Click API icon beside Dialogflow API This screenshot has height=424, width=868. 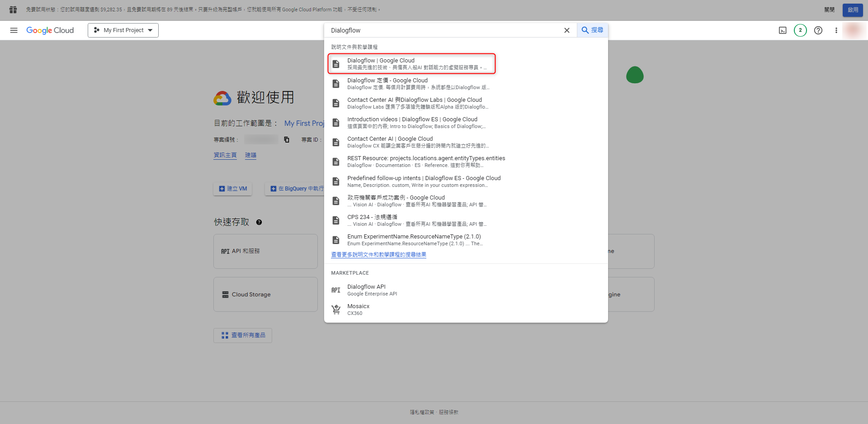click(336, 290)
